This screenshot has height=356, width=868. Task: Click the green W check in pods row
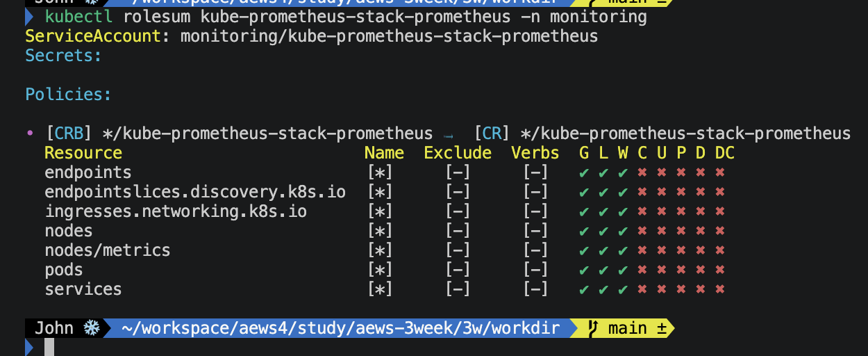pos(623,270)
